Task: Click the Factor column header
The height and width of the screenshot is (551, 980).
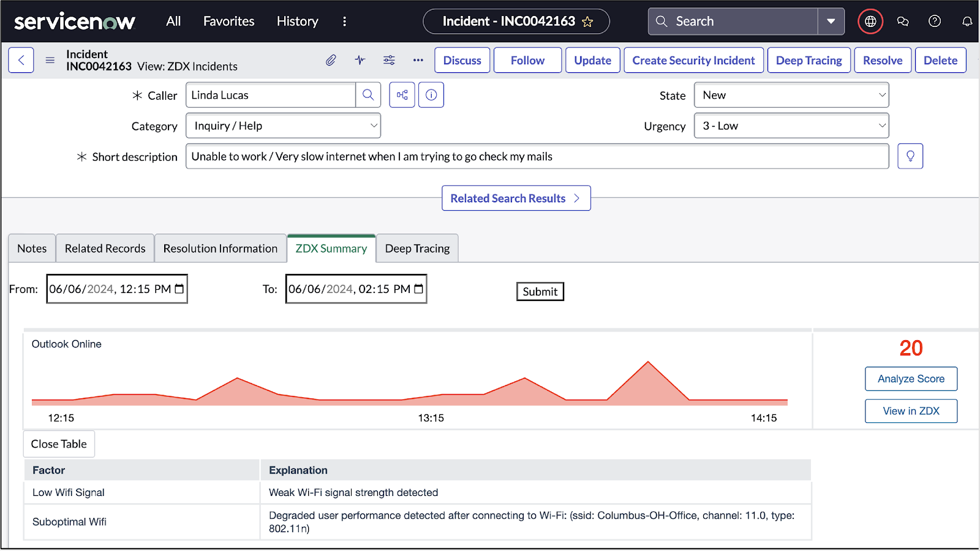Action: (x=142, y=470)
